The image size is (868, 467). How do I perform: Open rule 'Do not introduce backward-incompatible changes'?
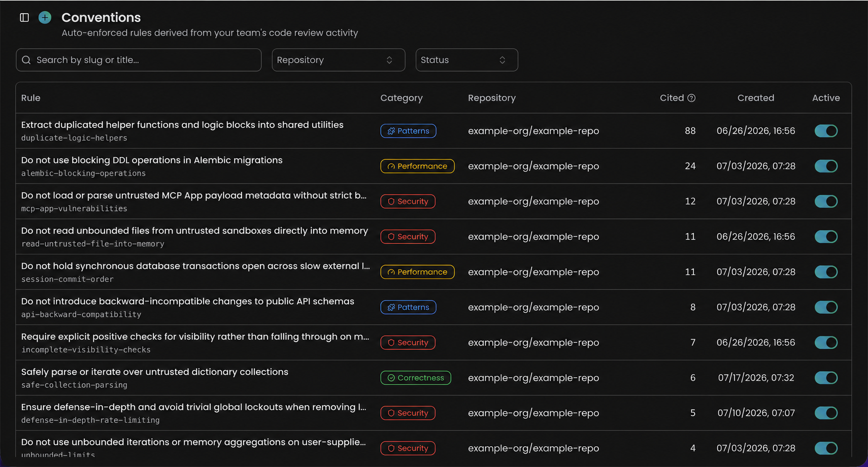(188, 302)
